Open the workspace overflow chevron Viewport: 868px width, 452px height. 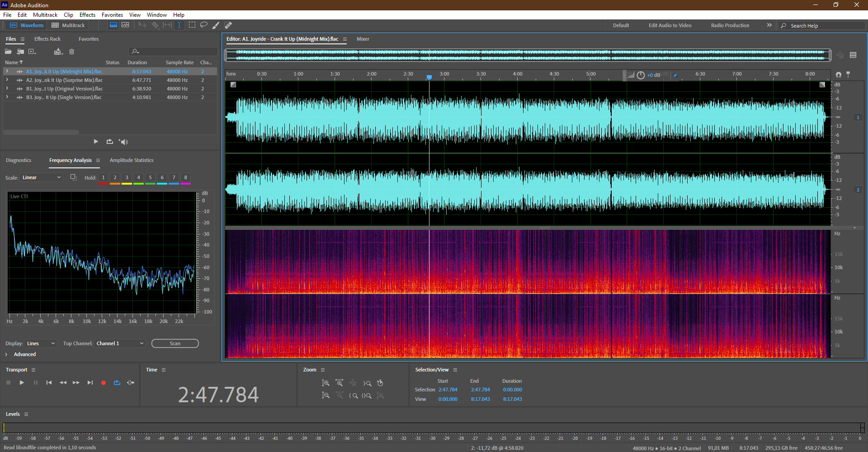click(769, 25)
